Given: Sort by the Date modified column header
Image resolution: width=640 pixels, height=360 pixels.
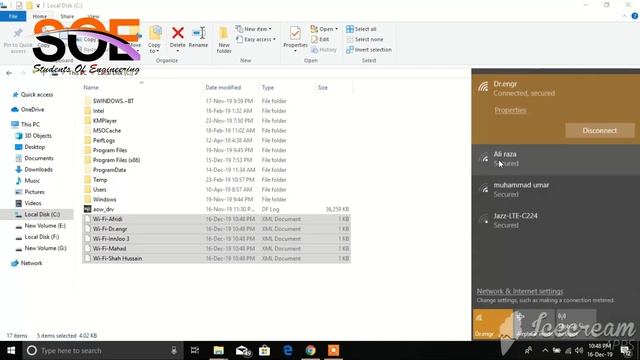Looking at the screenshot, I should [x=223, y=87].
